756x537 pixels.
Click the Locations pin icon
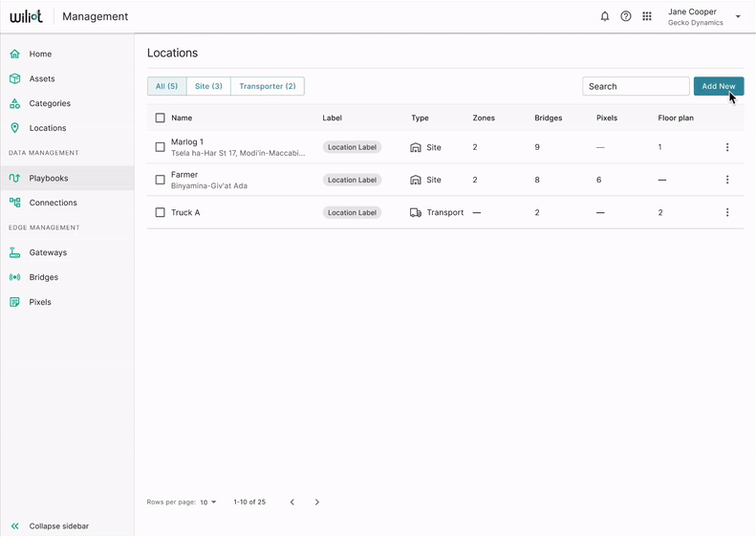point(15,128)
